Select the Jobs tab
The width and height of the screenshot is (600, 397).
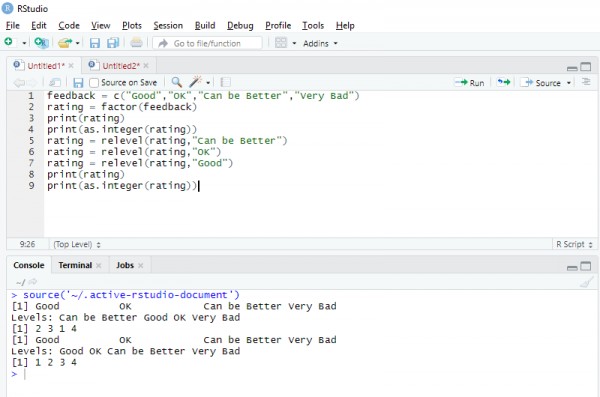point(125,265)
